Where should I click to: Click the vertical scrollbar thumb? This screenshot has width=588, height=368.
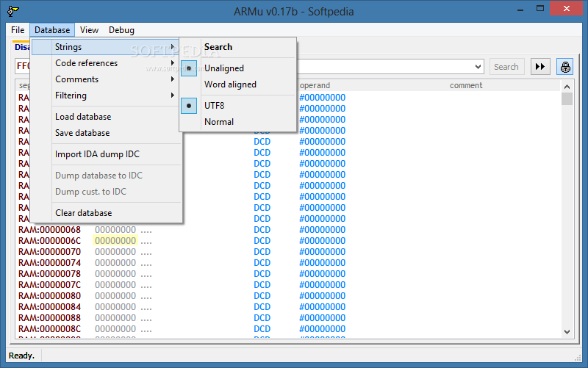[567, 99]
